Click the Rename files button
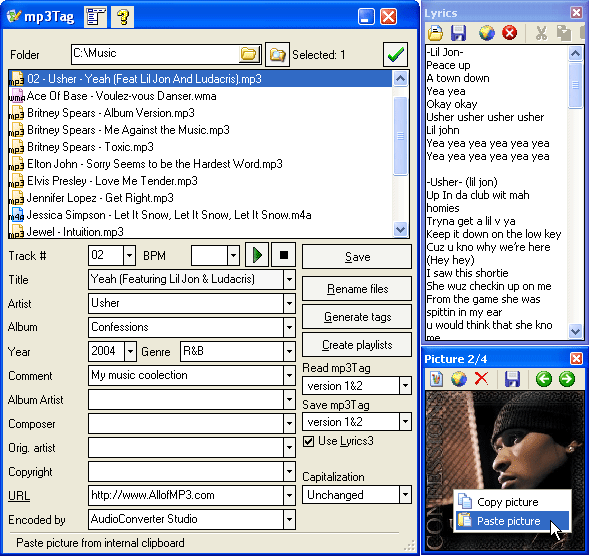The width and height of the screenshot is (589, 556). (357, 289)
